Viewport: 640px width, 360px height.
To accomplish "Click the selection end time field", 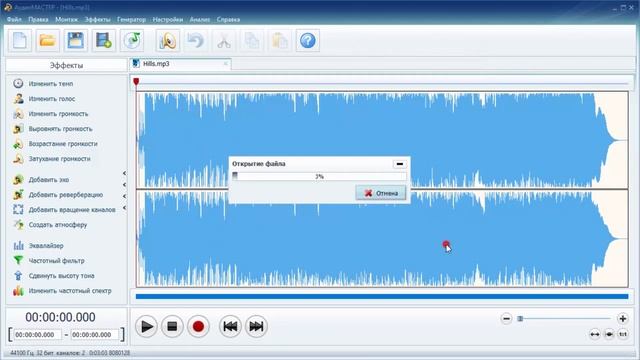I will pos(95,335).
